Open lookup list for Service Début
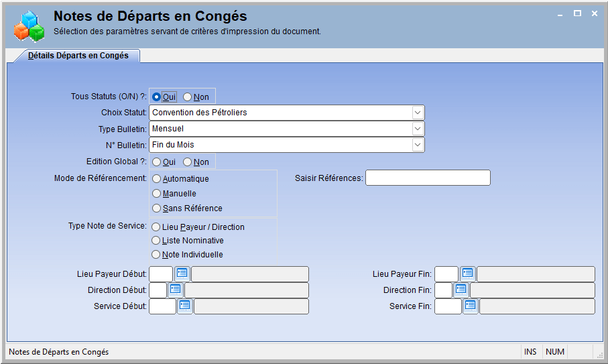 click(185, 306)
